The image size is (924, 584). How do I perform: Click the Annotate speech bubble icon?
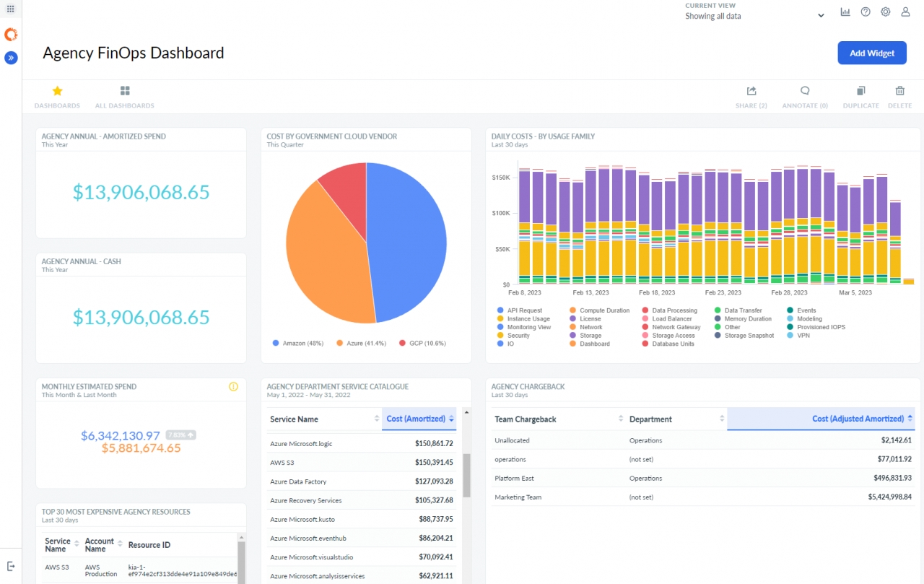coord(804,92)
